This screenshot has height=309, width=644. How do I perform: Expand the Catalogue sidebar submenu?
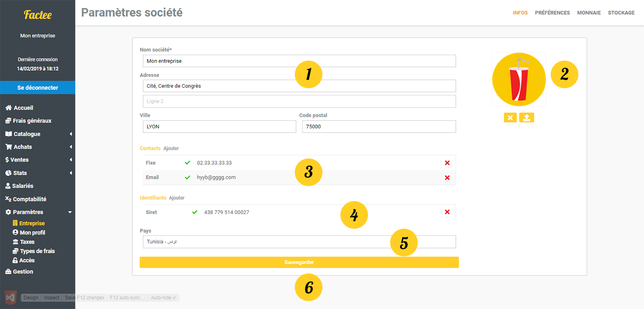71,134
